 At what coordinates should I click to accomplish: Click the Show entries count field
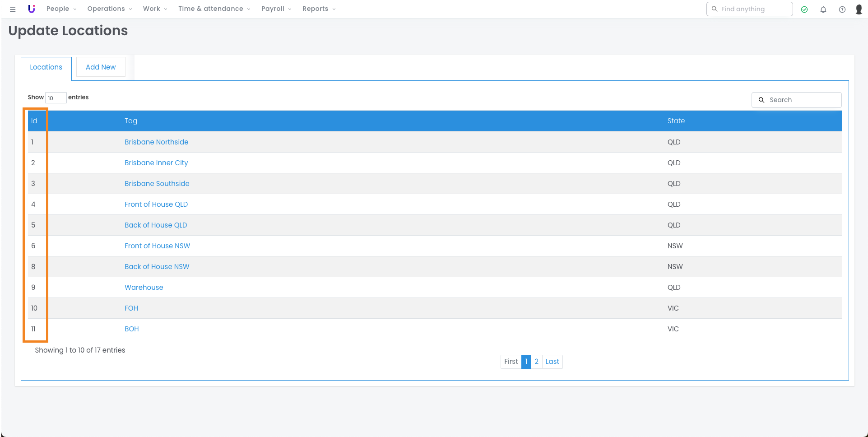point(56,98)
